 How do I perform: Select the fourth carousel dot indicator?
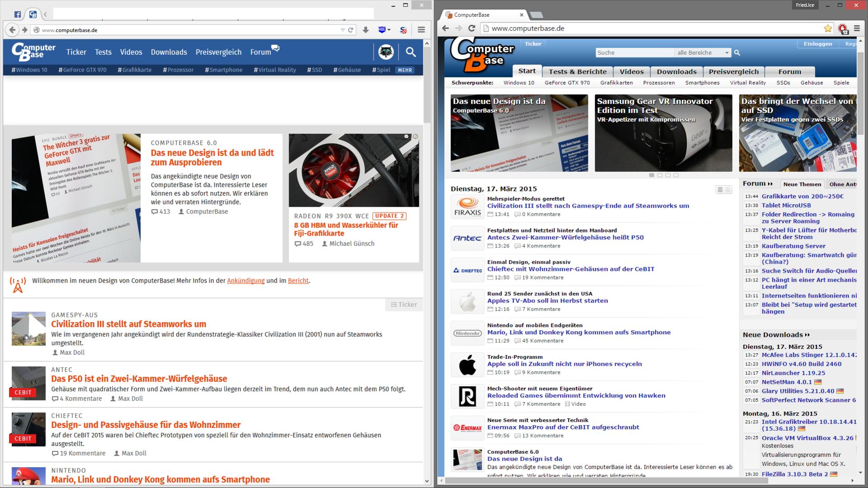click(x=676, y=175)
